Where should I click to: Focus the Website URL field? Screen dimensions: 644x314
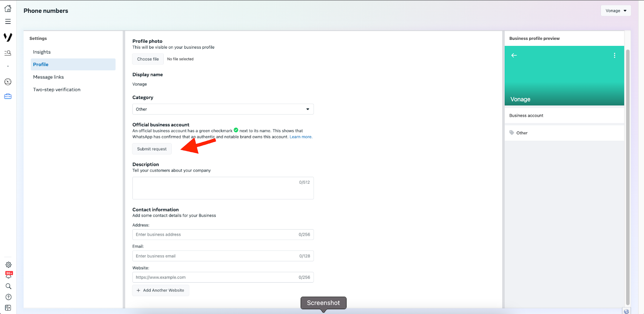point(223,277)
